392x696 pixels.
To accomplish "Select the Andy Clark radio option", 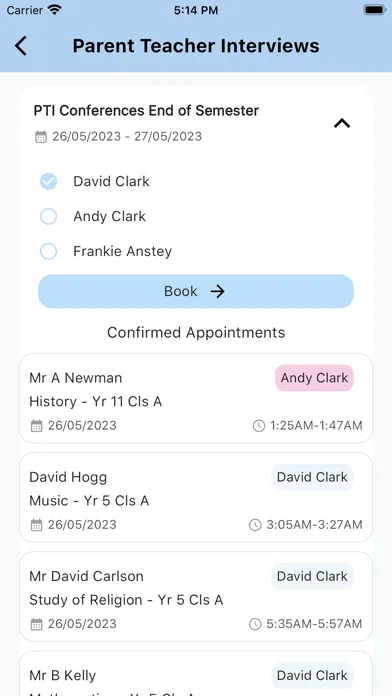I will 48,217.
